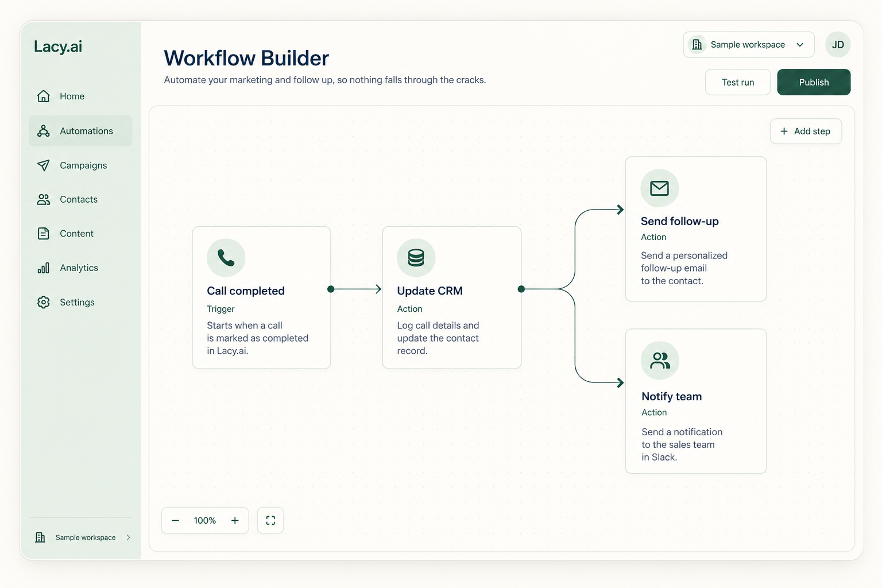Select the Send follow-up card title

[x=680, y=222]
